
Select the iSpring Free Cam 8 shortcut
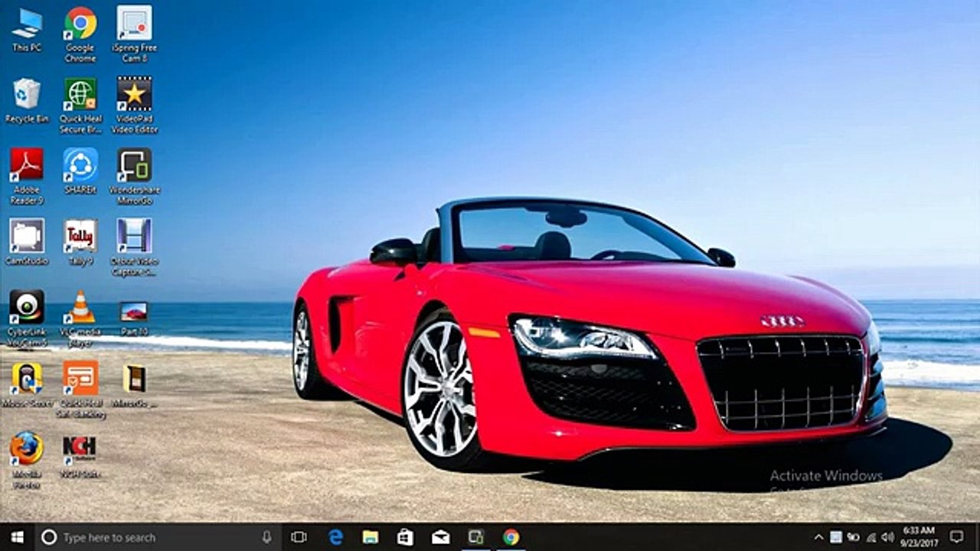click(x=134, y=34)
